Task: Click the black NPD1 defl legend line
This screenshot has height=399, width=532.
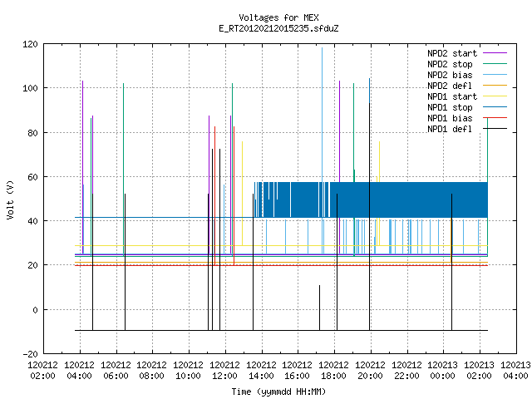Action: [x=495, y=129]
